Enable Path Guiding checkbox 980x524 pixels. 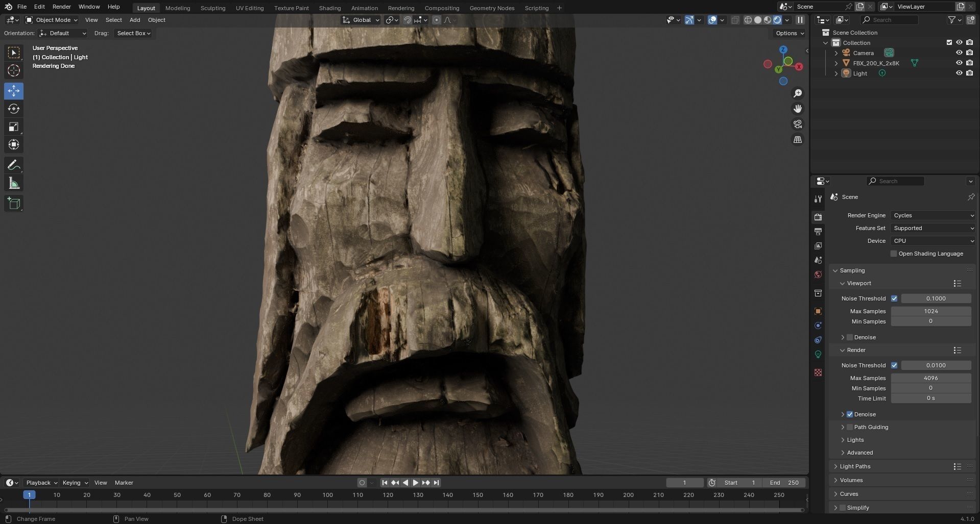850,427
